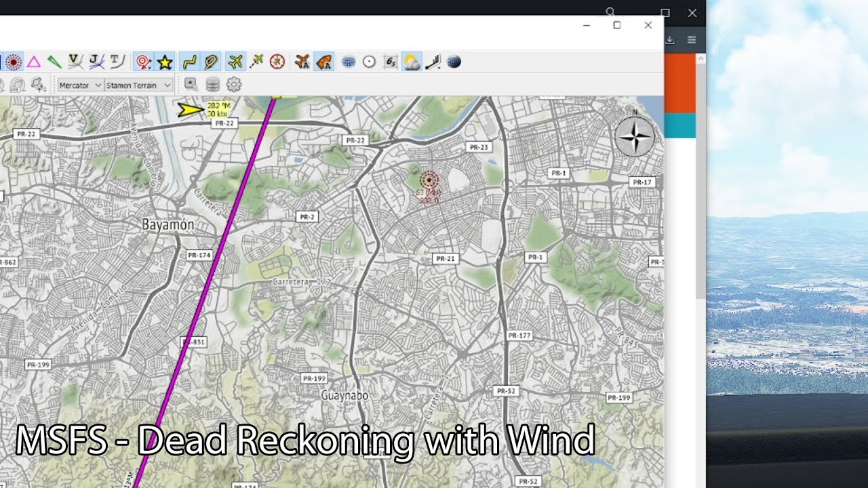Click the PR-23 road label
Image resolution: width=868 pixels, height=488 pixels.
(479, 147)
